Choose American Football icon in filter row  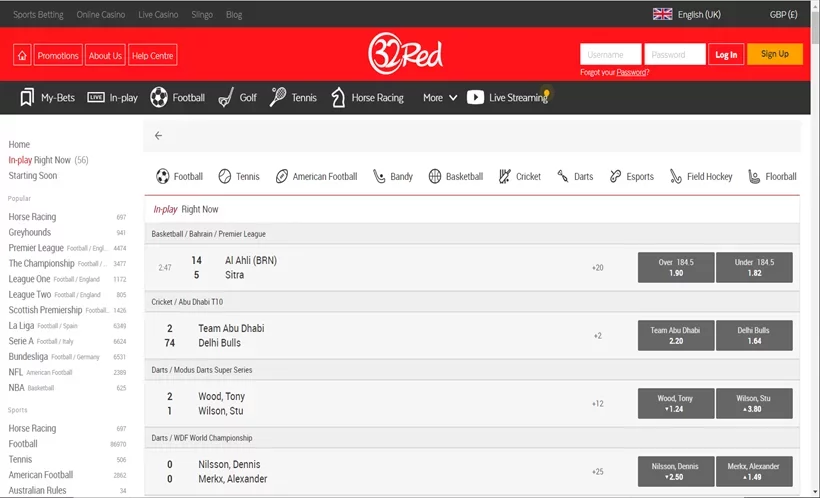pos(281,176)
